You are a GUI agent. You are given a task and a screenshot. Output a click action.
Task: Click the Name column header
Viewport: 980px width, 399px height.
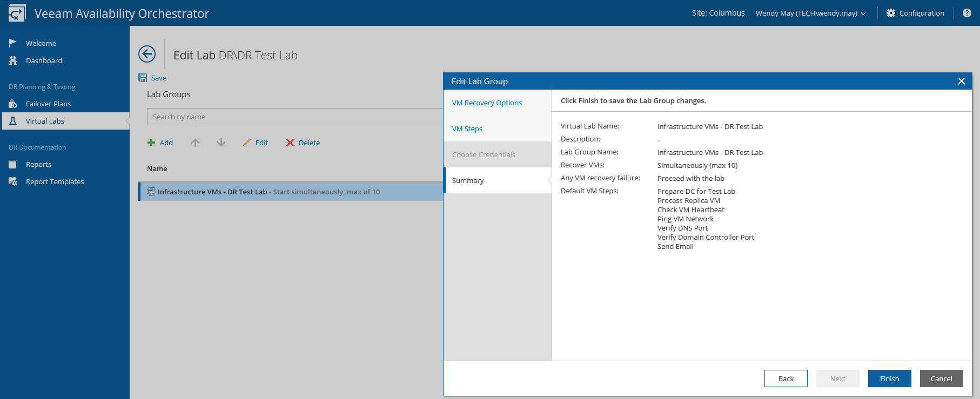pyautogui.click(x=157, y=168)
